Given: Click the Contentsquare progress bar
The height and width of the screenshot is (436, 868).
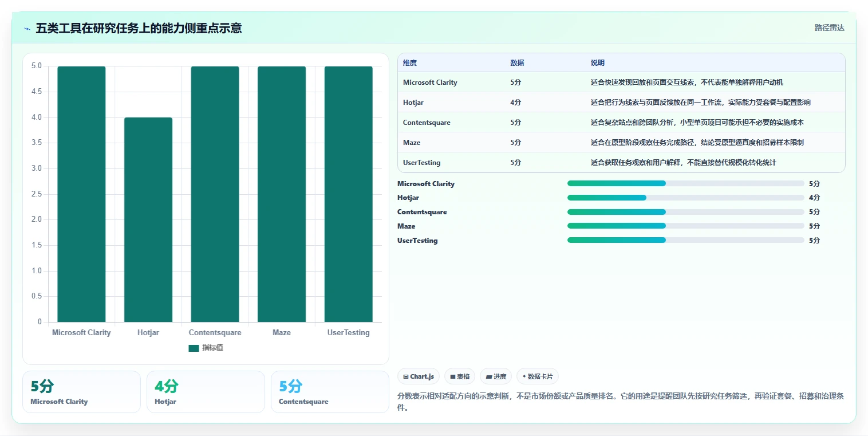Looking at the screenshot, I should pyautogui.click(x=686, y=212).
